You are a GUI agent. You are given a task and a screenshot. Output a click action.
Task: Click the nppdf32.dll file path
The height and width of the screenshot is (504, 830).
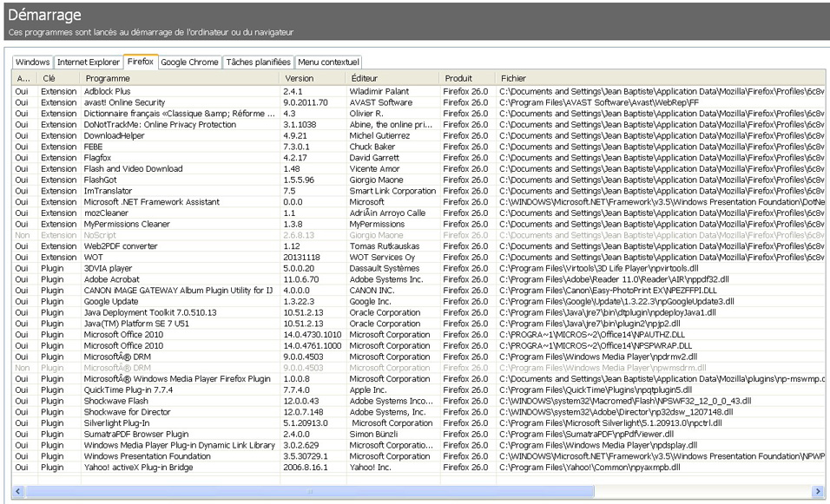(x=614, y=279)
